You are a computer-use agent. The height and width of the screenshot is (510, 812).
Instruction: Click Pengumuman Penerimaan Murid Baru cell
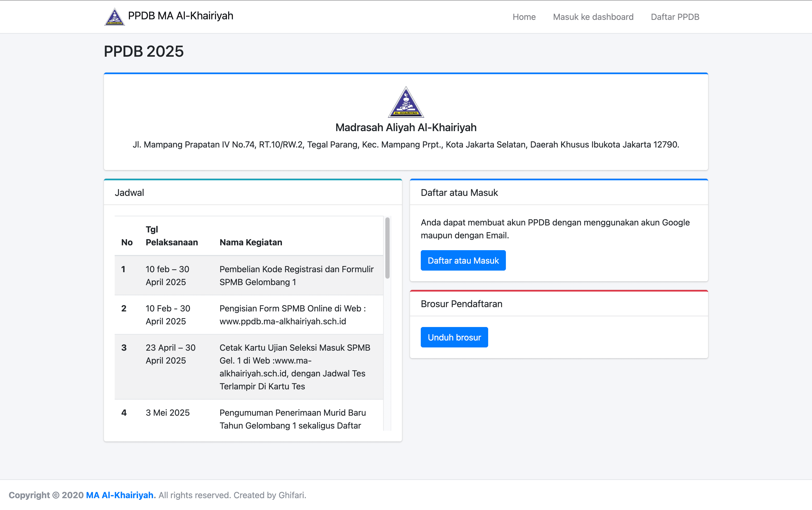pyautogui.click(x=293, y=419)
